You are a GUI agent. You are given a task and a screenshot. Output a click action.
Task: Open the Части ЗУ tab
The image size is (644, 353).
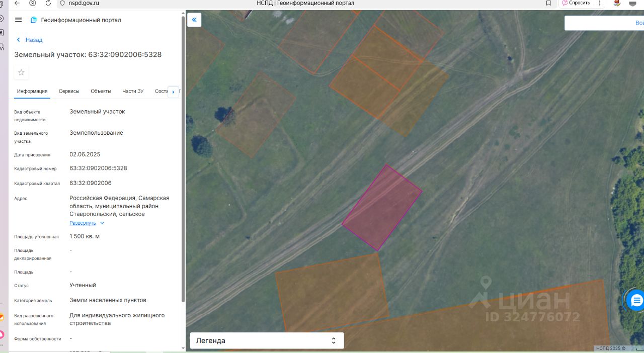coord(133,91)
